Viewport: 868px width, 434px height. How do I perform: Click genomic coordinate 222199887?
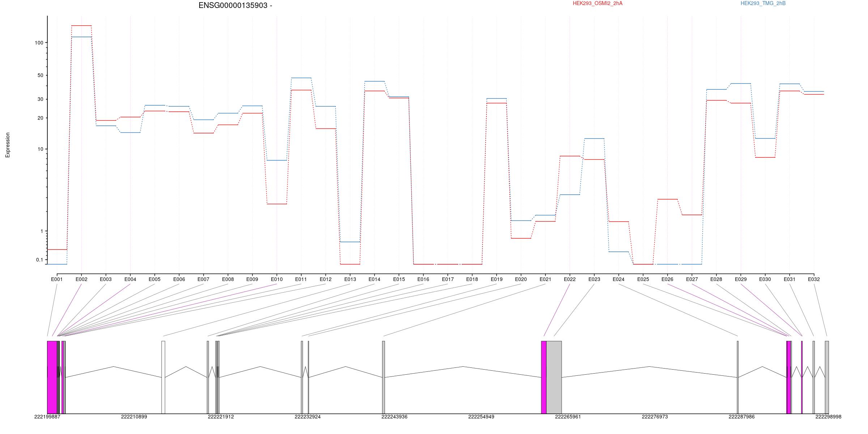(47, 417)
